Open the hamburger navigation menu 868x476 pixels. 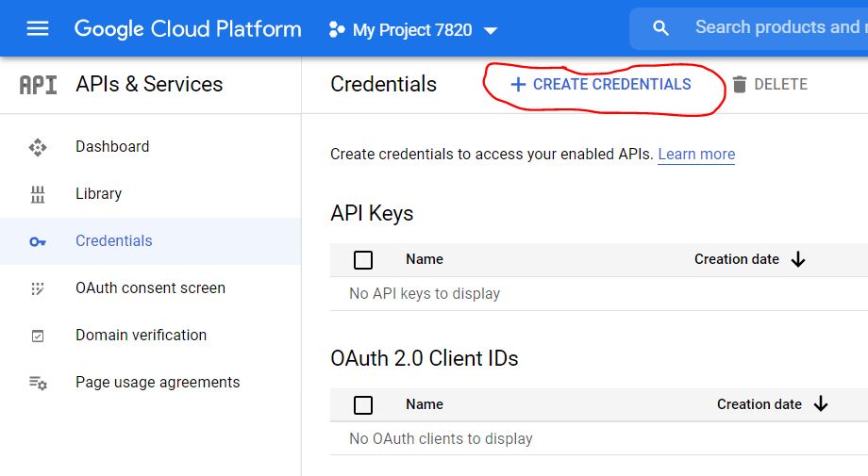[x=38, y=28]
